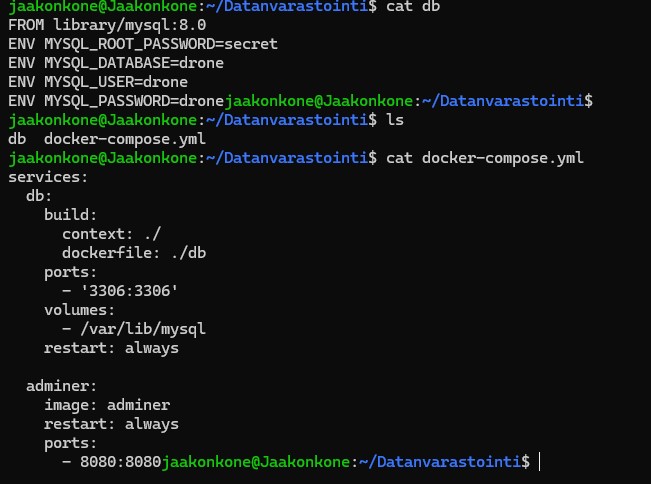The height and width of the screenshot is (484, 651).
Task: Click the '3306:3306' port mapping
Action: click(133, 291)
